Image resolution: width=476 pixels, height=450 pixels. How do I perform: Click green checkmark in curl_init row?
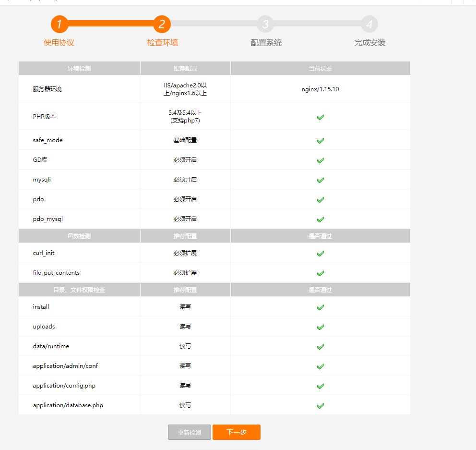tap(320, 254)
